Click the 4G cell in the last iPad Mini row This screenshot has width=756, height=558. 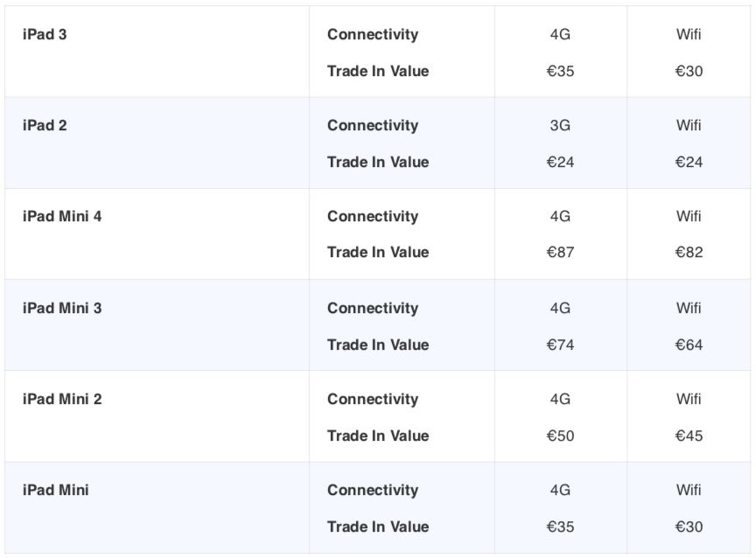(x=560, y=490)
